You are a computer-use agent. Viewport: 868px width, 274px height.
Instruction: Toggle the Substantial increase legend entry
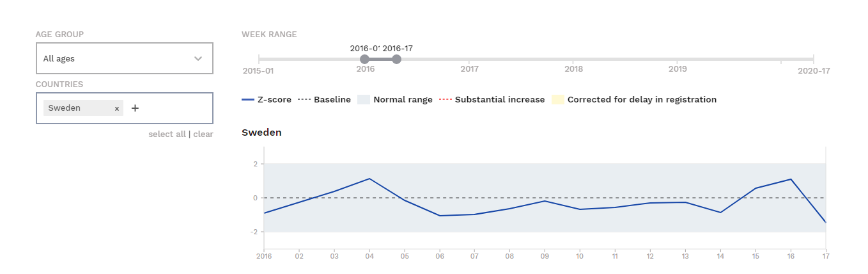pyautogui.click(x=491, y=100)
